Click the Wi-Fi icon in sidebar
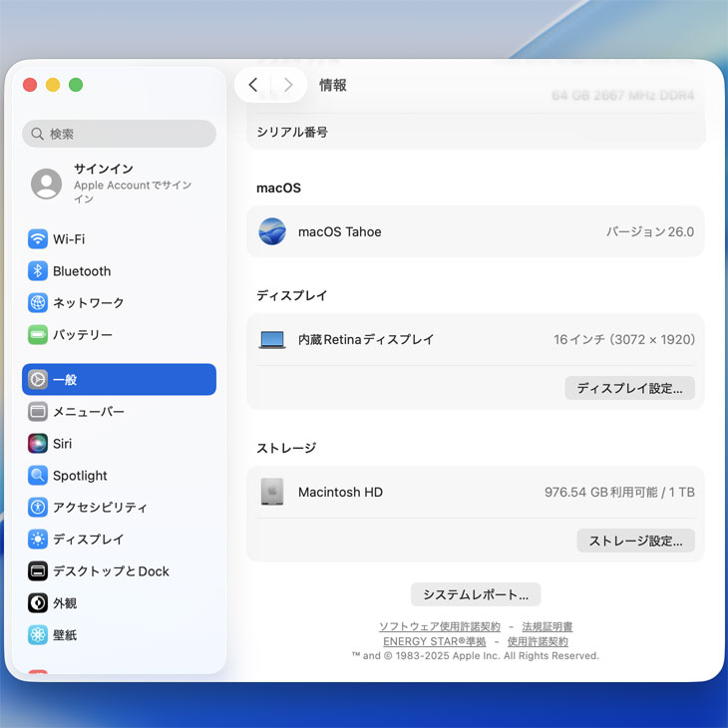Image resolution: width=728 pixels, height=728 pixels. [38, 239]
